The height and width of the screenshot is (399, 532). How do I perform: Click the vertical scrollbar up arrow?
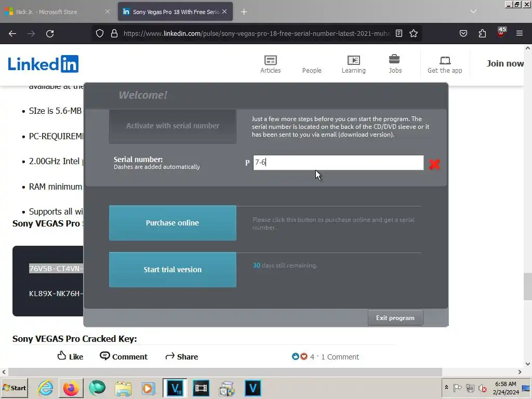coord(528,48)
